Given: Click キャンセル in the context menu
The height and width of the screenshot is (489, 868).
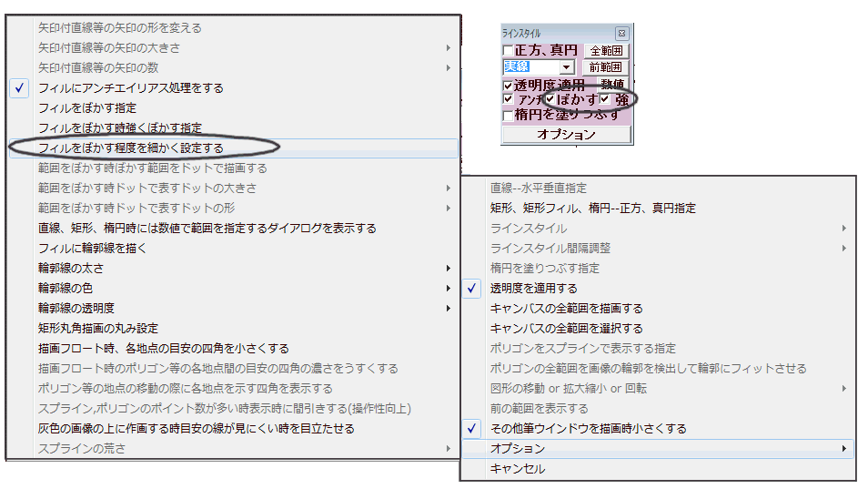Looking at the screenshot, I should point(518,469).
